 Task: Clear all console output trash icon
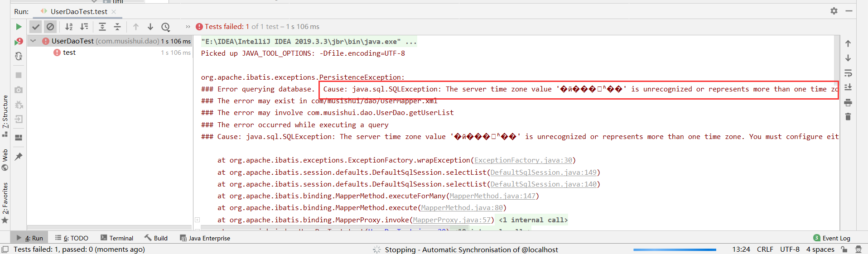pos(848,117)
